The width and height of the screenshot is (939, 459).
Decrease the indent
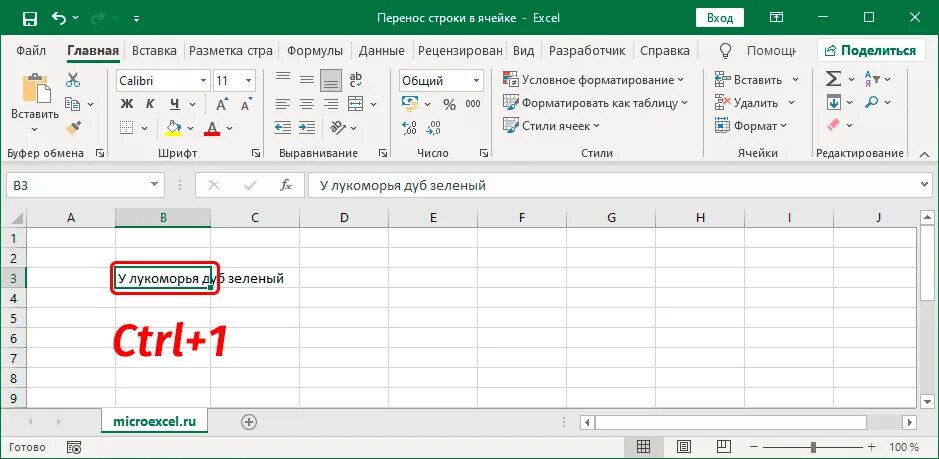pos(283,127)
